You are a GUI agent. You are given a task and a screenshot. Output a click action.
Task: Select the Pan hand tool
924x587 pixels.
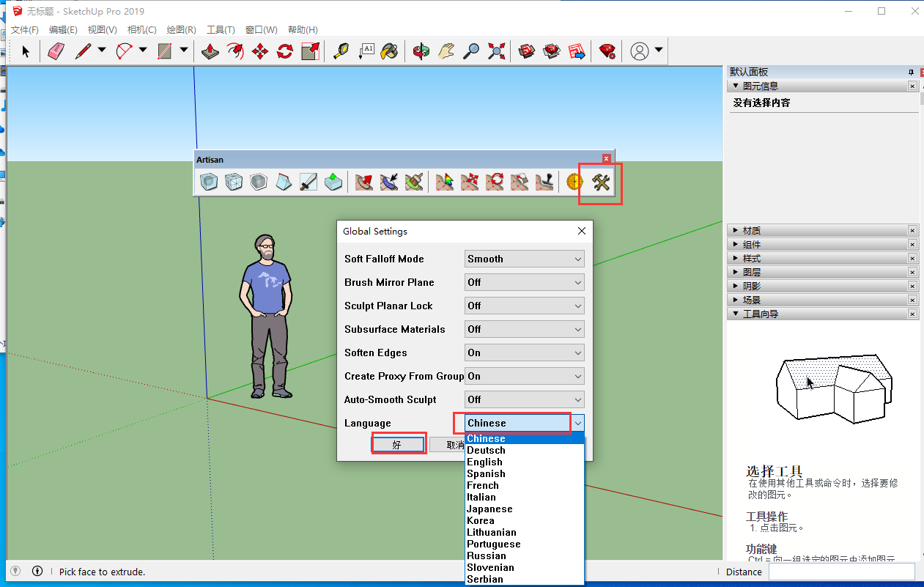click(x=446, y=51)
